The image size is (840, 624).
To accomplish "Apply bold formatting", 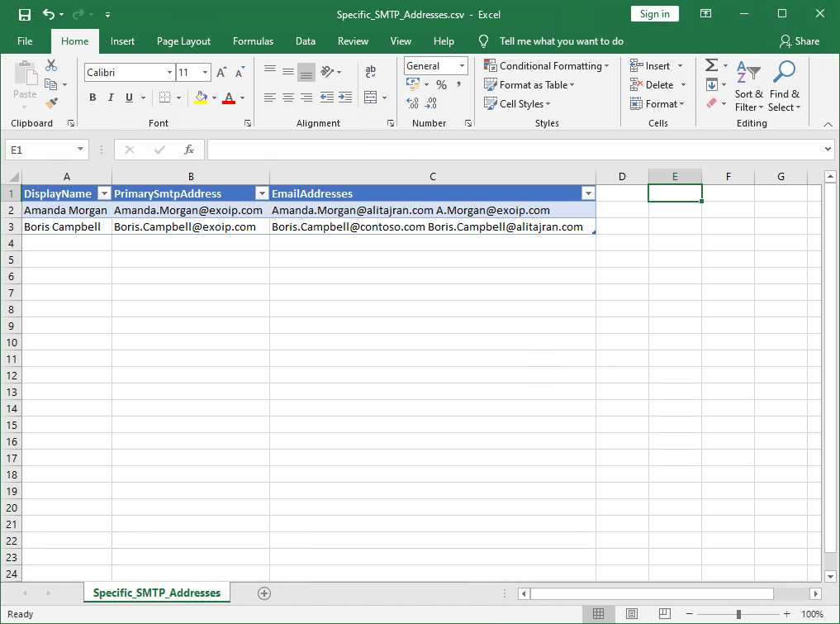I will pyautogui.click(x=92, y=97).
